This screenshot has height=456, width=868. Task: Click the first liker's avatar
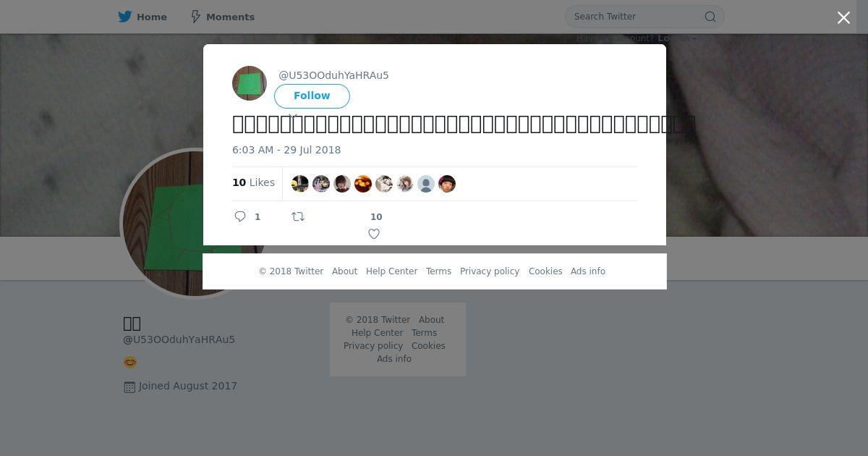click(x=300, y=184)
